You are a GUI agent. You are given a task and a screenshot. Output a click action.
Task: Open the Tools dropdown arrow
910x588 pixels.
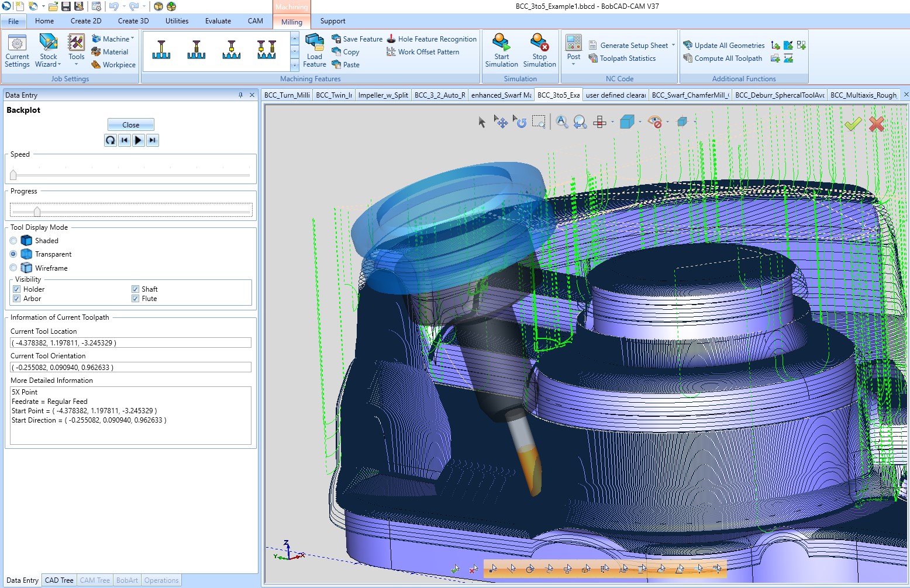pos(77,64)
